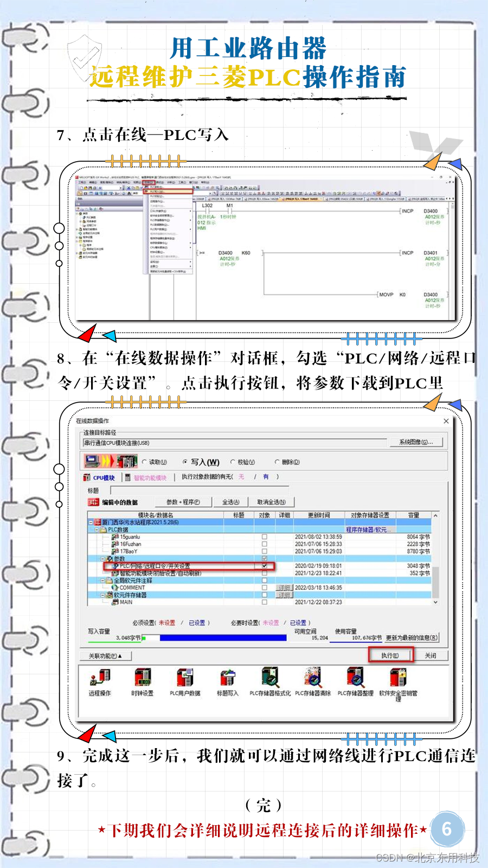Open the 时钟设置 clock setting icon
Viewport: 488px width, 868px height.
[143, 678]
